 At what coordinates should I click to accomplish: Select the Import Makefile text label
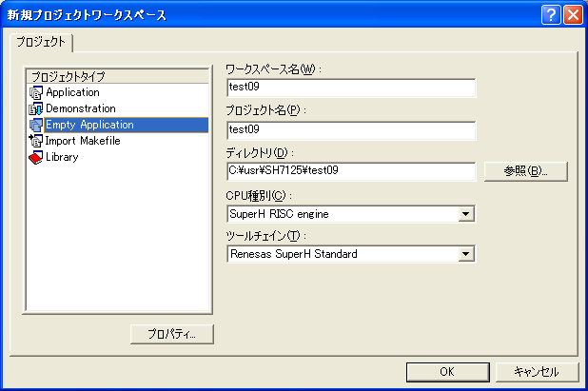click(84, 141)
